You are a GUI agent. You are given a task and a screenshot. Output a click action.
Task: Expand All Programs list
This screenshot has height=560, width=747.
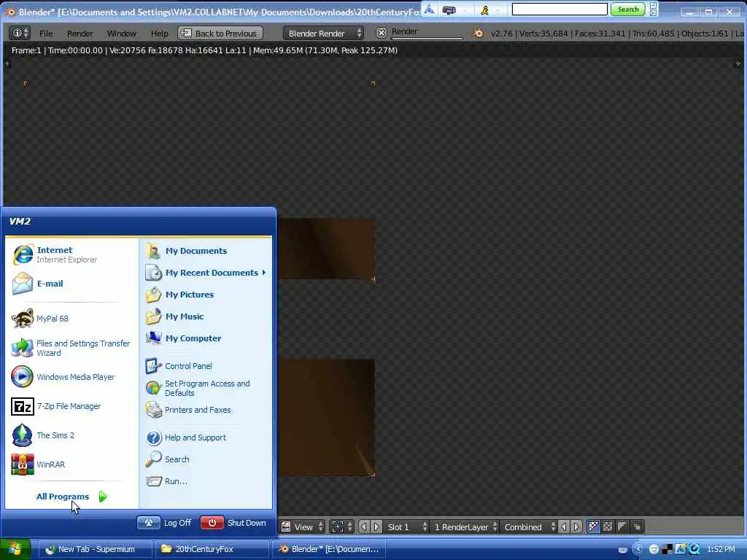click(x=71, y=497)
